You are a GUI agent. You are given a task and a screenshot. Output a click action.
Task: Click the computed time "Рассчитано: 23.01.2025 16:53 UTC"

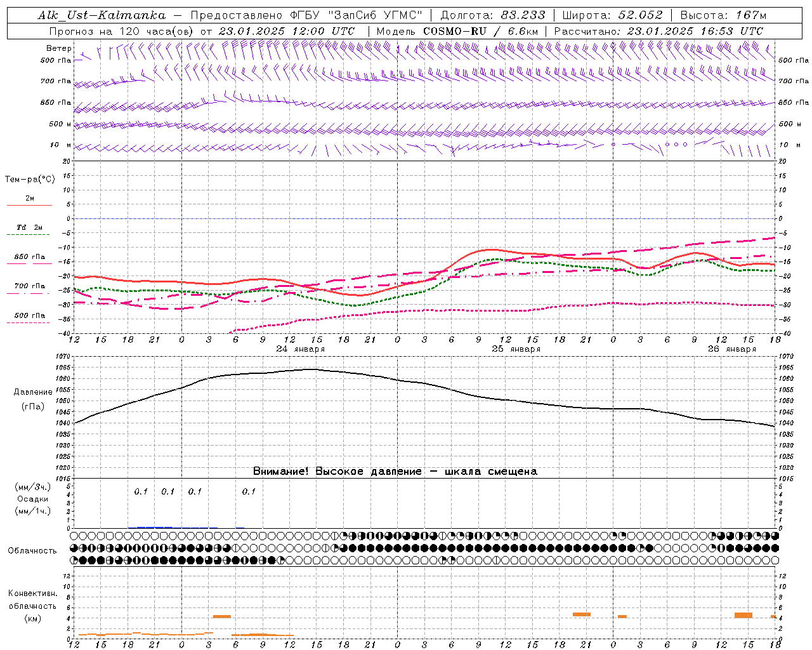pos(658,31)
